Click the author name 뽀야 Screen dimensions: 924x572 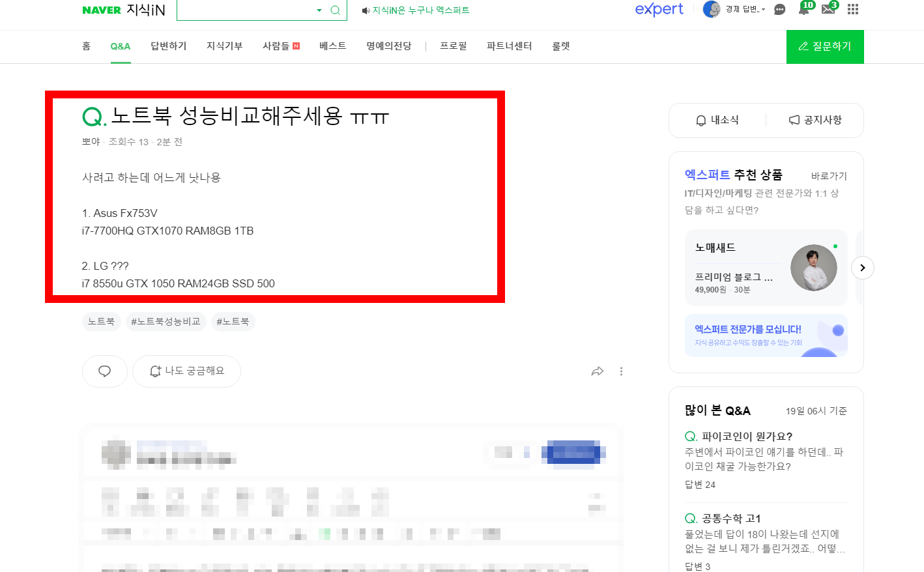pyautogui.click(x=91, y=142)
